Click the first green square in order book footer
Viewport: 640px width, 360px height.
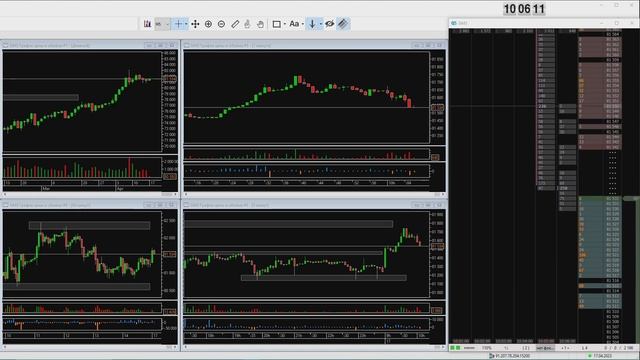point(452,348)
